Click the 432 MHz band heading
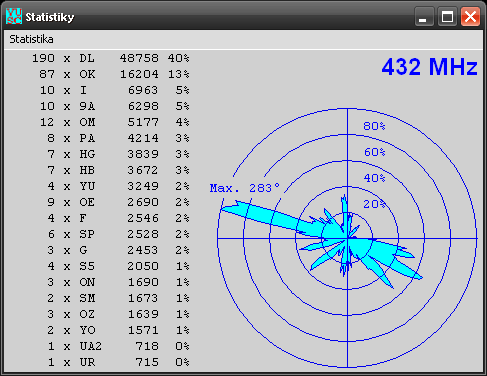This screenshot has width=487, height=376. [x=429, y=67]
